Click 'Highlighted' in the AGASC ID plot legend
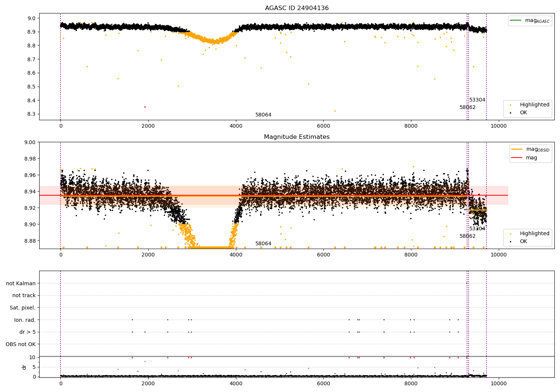Image resolution: width=560 pixels, height=392 pixels. 534,105
